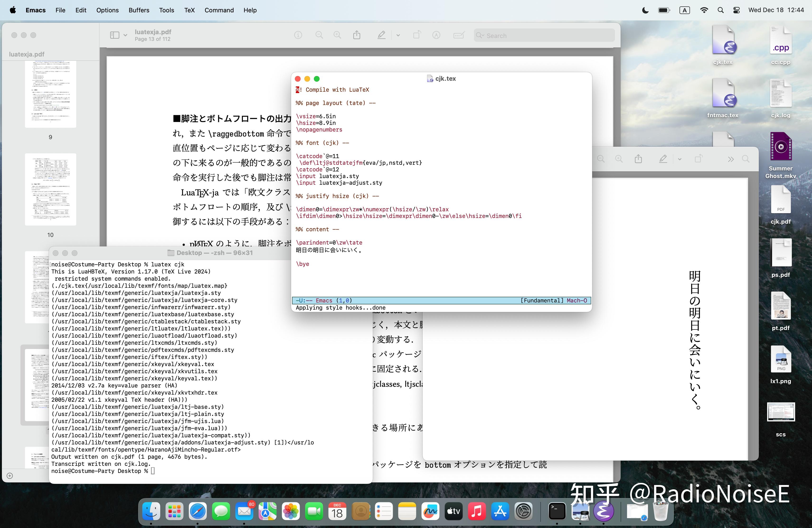Select page 10 thumbnail in sidebar
This screenshot has width=812, height=528.
51,189
